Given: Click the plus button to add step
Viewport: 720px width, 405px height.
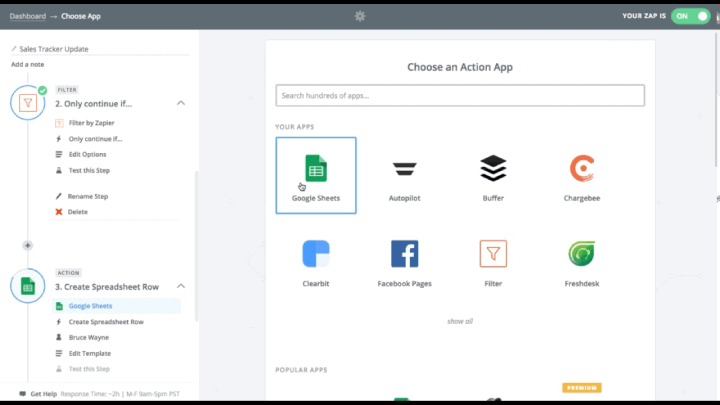Looking at the screenshot, I should (27, 245).
